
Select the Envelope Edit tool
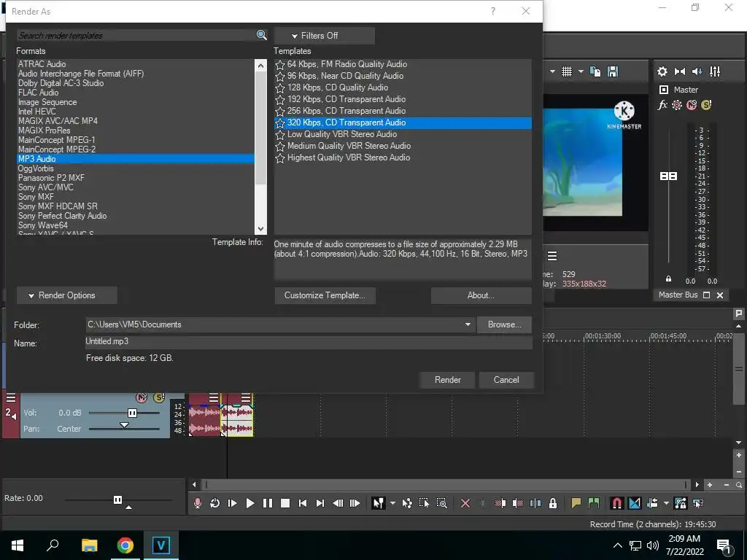pyautogui.click(x=407, y=503)
